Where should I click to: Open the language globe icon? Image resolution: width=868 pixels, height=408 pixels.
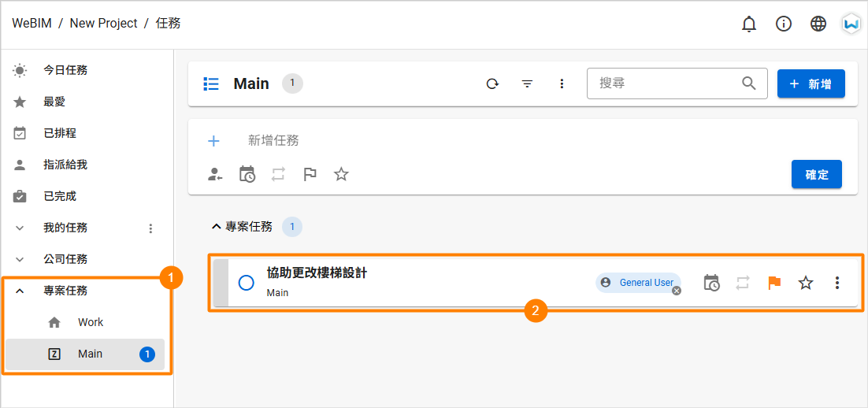pyautogui.click(x=818, y=24)
